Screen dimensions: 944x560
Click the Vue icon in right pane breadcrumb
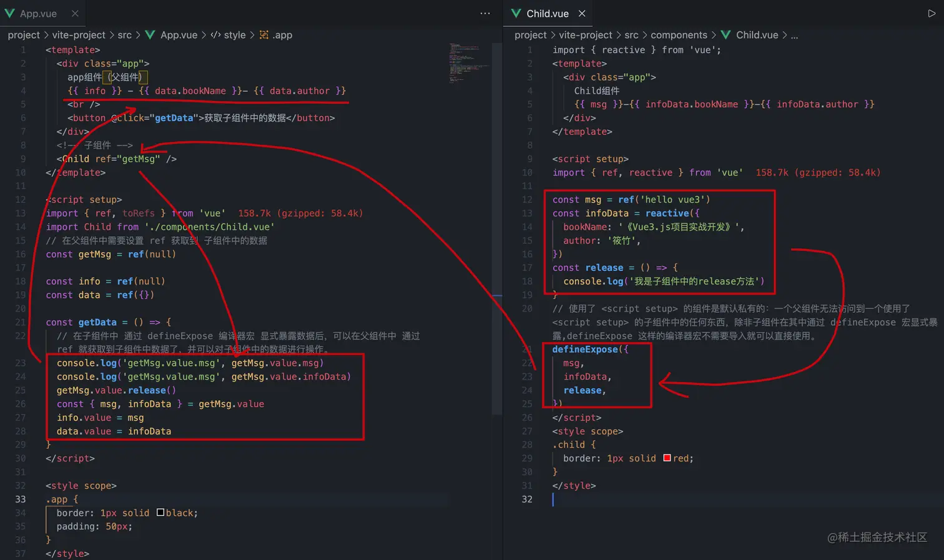tap(725, 35)
